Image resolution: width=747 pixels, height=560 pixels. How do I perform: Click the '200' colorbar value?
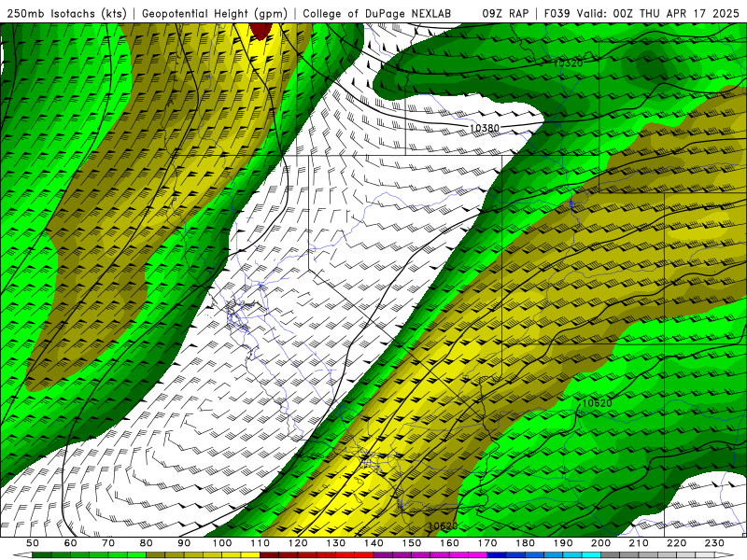point(600,543)
